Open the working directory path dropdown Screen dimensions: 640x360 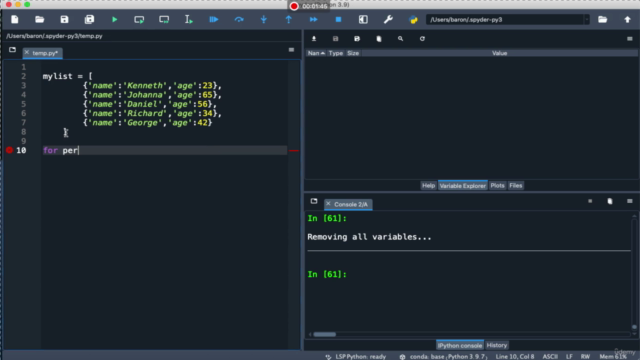(x=587, y=20)
